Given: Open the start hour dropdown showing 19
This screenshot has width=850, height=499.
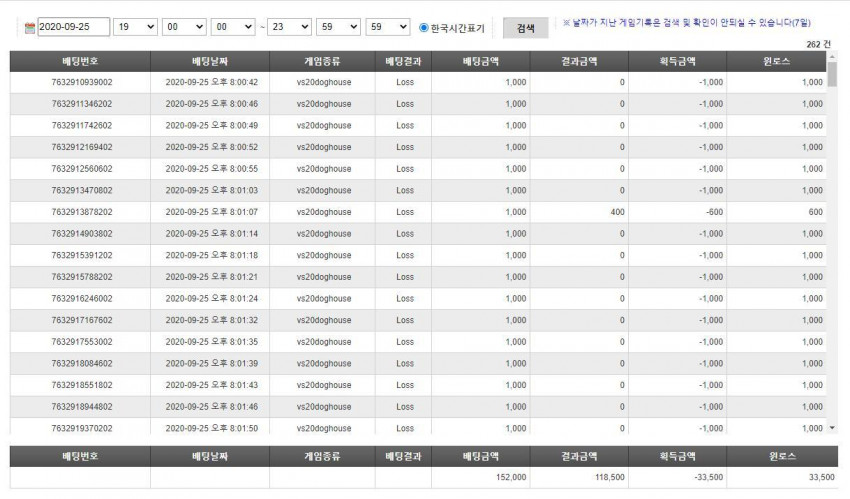Looking at the screenshot, I should click(135, 27).
